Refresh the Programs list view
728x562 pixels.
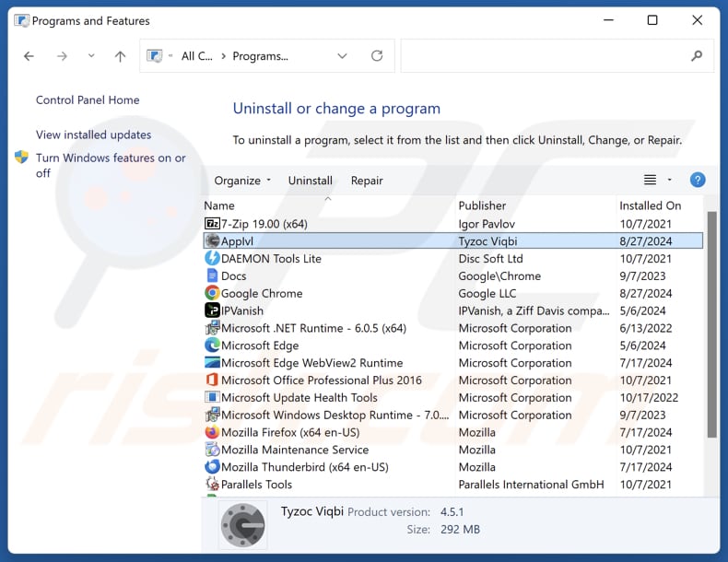pos(377,56)
